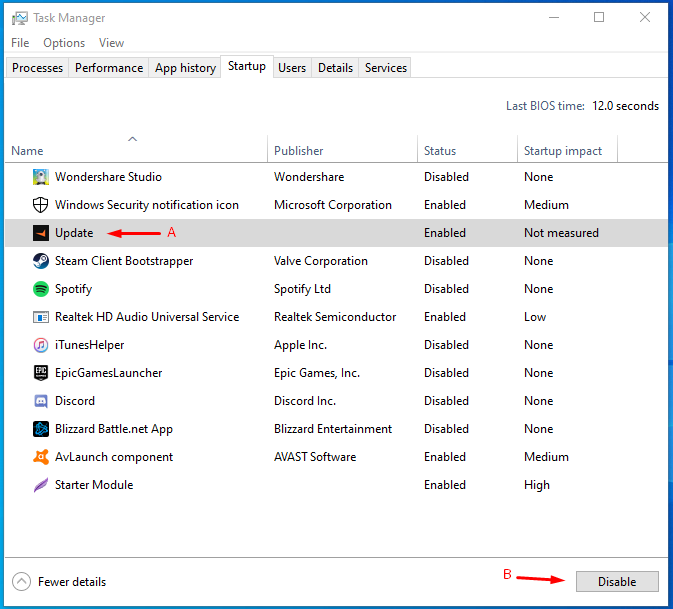
Task: Click the Epic Games Launcher icon
Action: [x=40, y=373]
